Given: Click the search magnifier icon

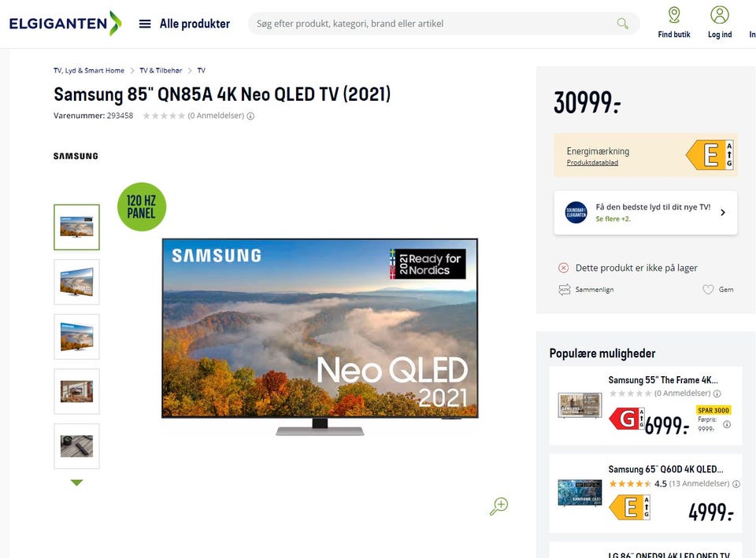Looking at the screenshot, I should coord(622,24).
